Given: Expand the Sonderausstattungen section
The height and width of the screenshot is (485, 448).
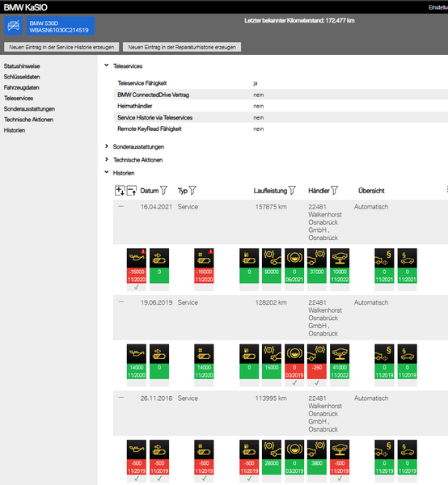Looking at the screenshot, I should pos(107,146).
